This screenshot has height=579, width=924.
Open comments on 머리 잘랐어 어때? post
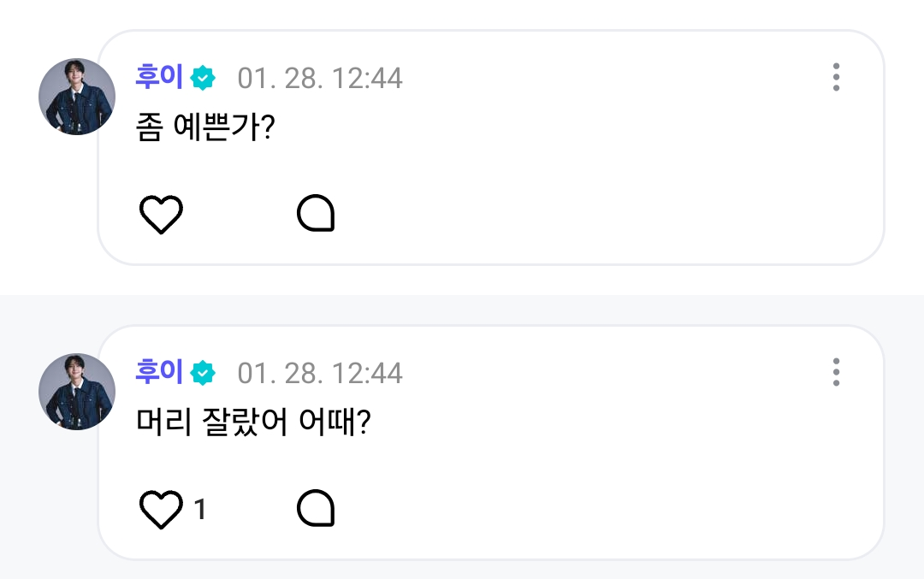point(315,510)
